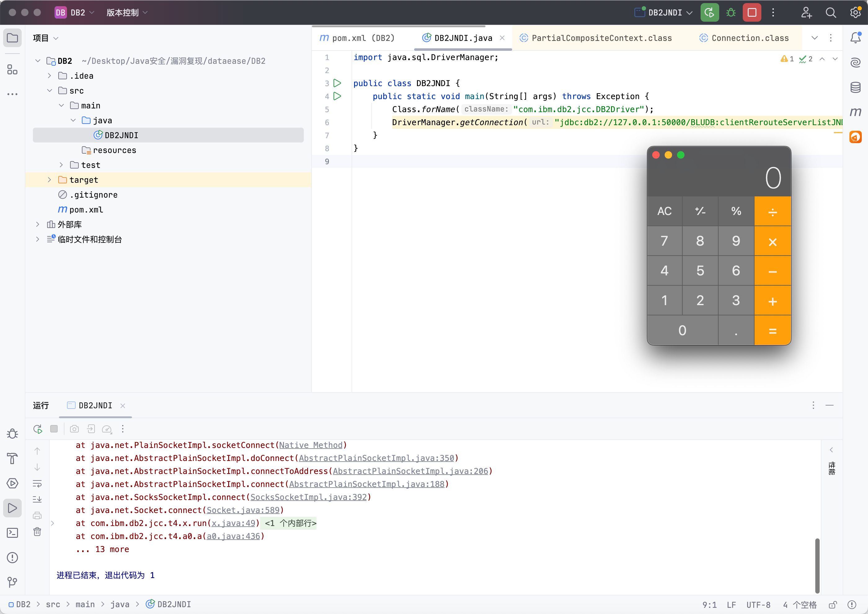Collapse the src folder
Image resolution: width=868 pixels, height=614 pixels.
click(x=50, y=91)
